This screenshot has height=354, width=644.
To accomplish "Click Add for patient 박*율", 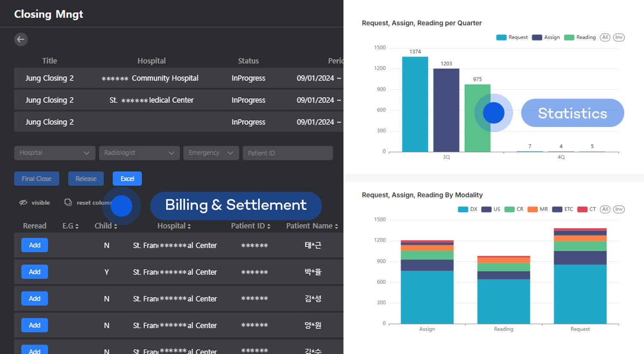I will [35, 272].
